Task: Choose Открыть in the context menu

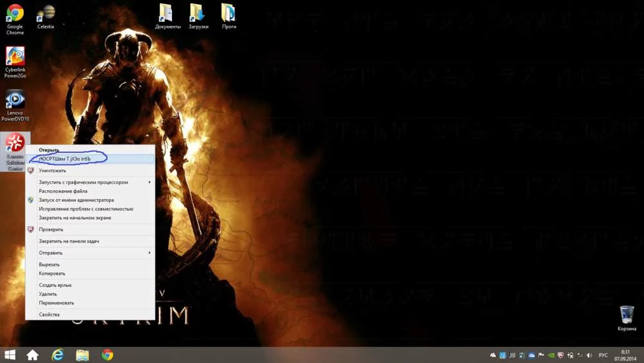Action: (90, 150)
